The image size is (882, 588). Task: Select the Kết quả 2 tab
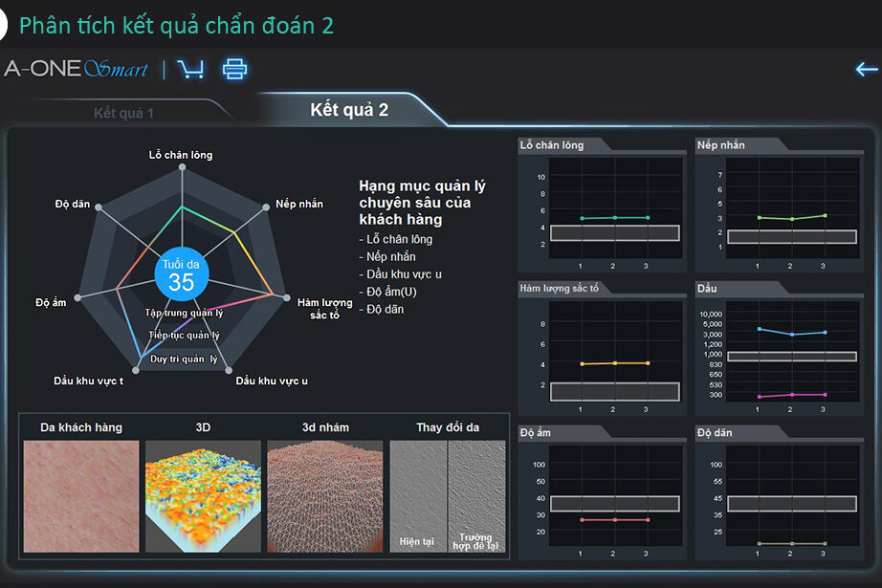[349, 110]
